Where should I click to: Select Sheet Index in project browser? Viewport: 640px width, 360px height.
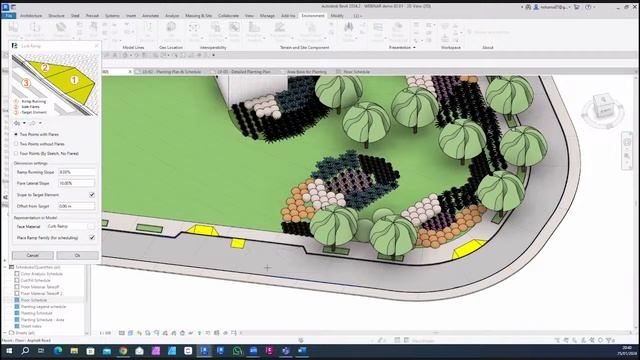pyautogui.click(x=31, y=326)
